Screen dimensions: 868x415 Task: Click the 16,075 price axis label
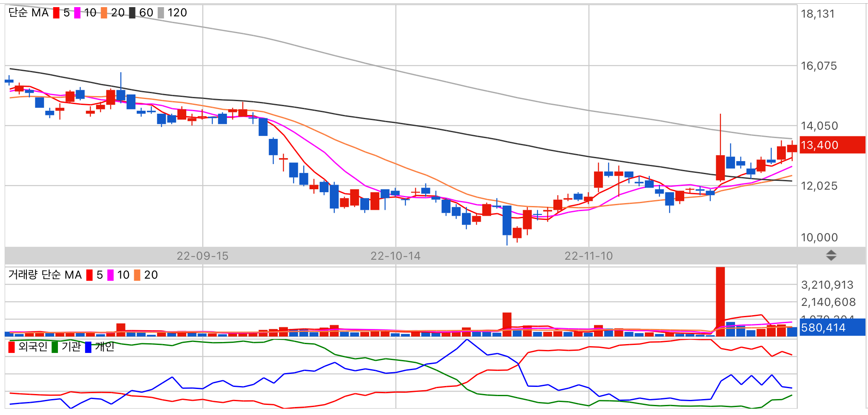(x=818, y=66)
